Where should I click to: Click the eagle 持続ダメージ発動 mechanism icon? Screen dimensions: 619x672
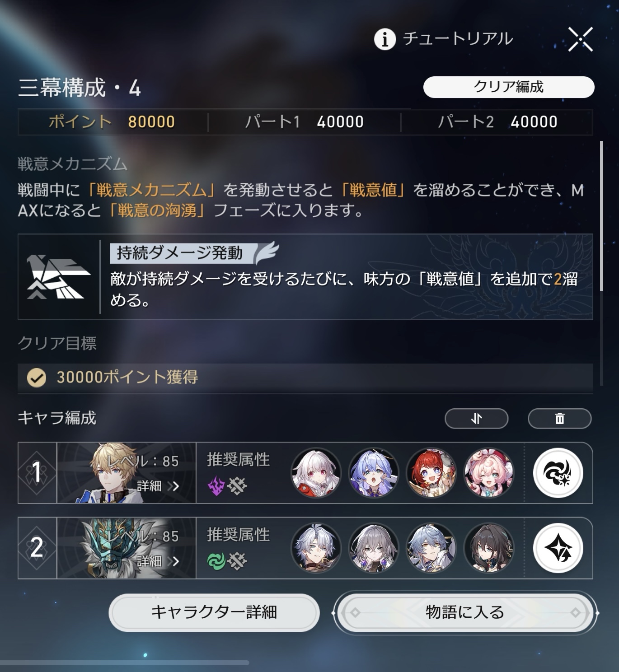coord(58,277)
